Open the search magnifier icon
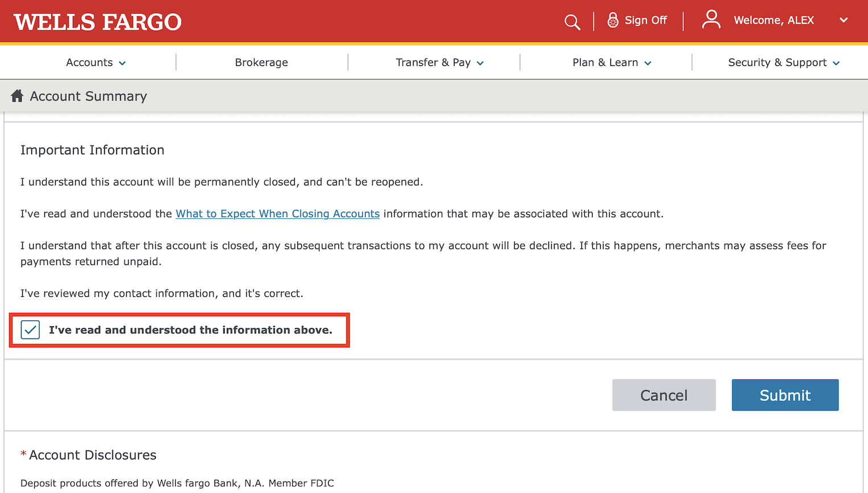868x493 pixels. pyautogui.click(x=572, y=22)
